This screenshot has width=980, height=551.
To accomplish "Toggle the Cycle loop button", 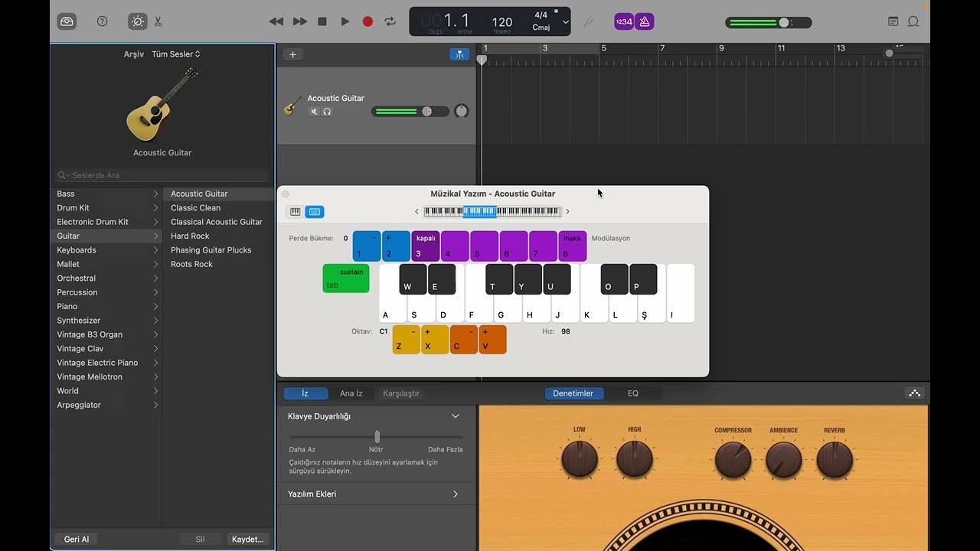I will click(390, 21).
